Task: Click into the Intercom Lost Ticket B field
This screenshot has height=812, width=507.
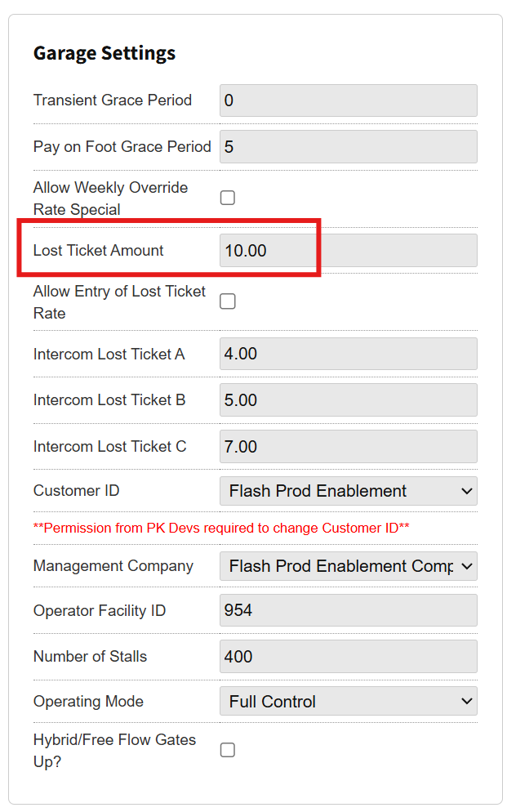Action: point(348,400)
